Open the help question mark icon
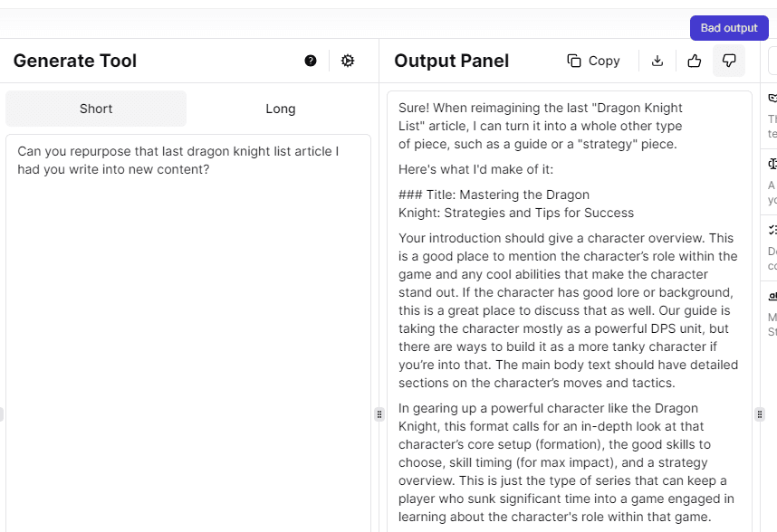The width and height of the screenshot is (777, 532). coord(311,61)
